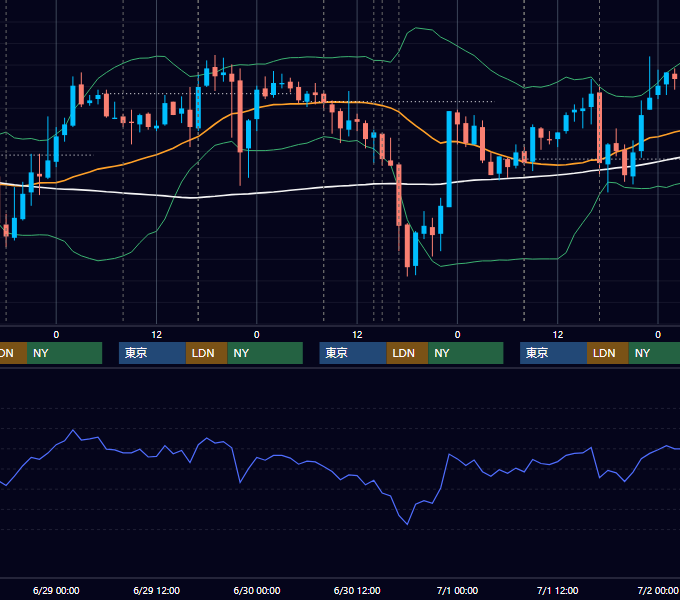Select the 東京 session block on 6/30

coord(353,353)
